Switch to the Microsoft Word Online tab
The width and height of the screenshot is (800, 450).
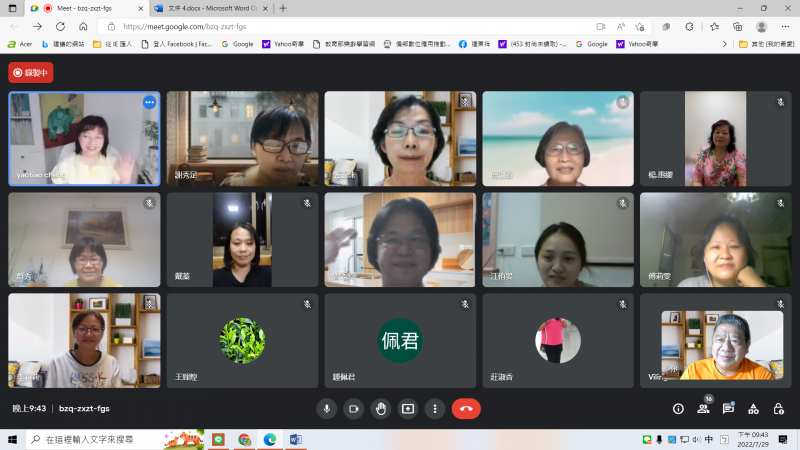pos(212,8)
